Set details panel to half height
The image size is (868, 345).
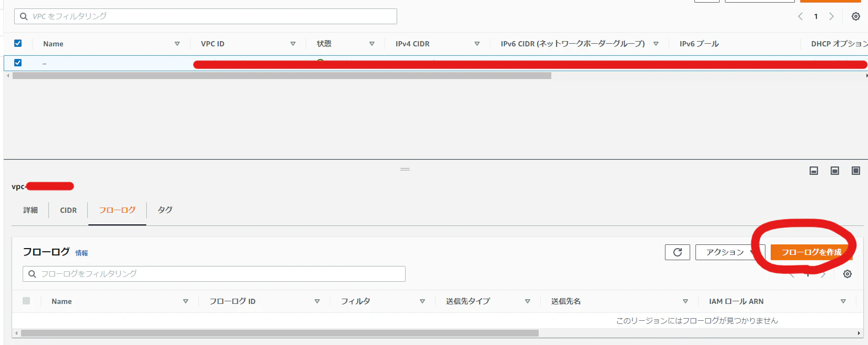point(835,171)
